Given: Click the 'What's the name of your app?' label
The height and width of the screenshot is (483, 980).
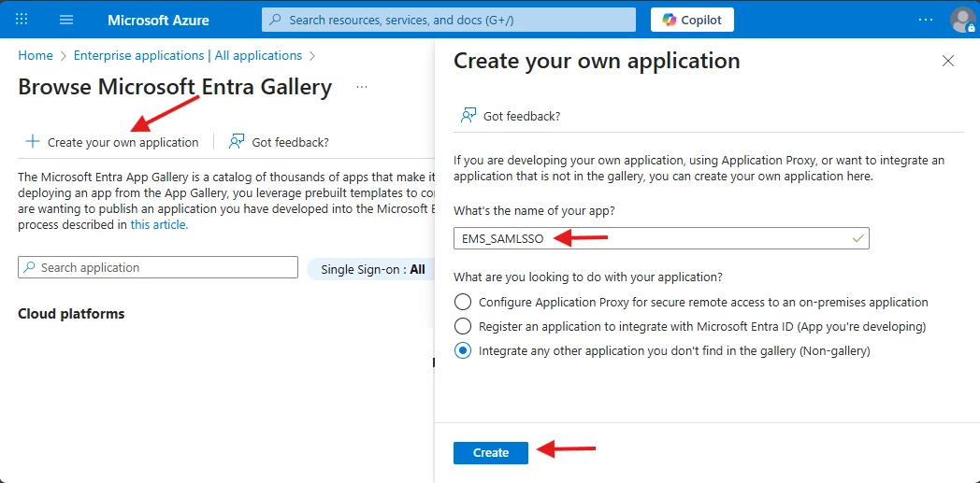Looking at the screenshot, I should point(534,210).
